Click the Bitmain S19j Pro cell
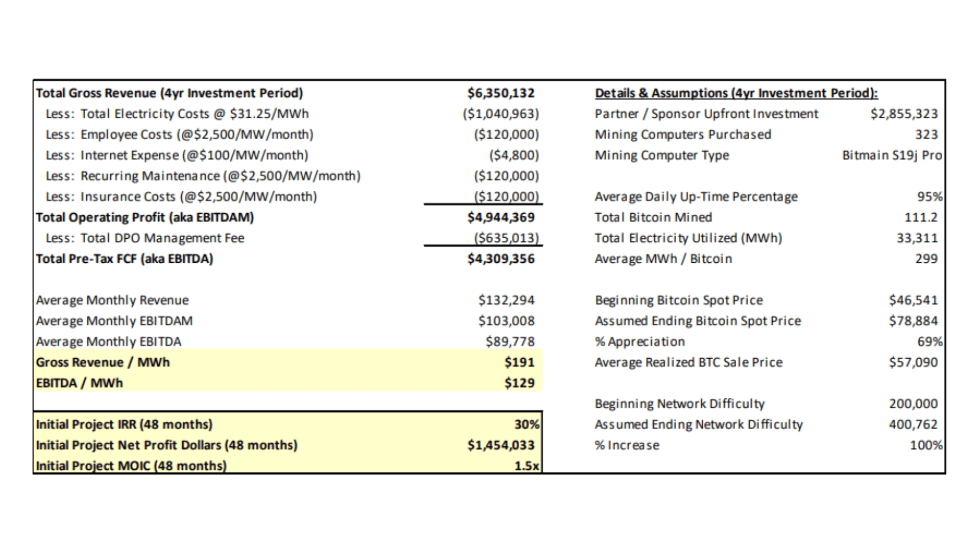980x551 pixels. point(891,155)
